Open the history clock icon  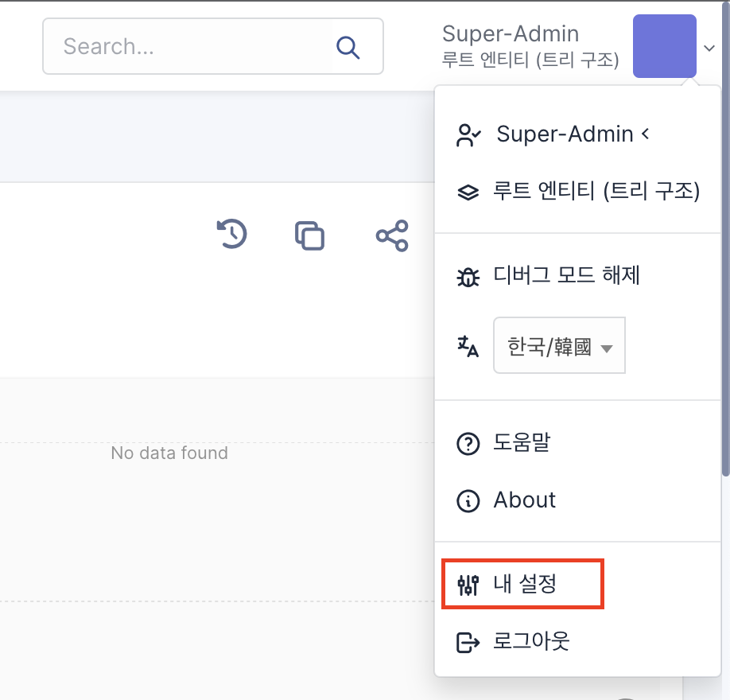pos(232,234)
